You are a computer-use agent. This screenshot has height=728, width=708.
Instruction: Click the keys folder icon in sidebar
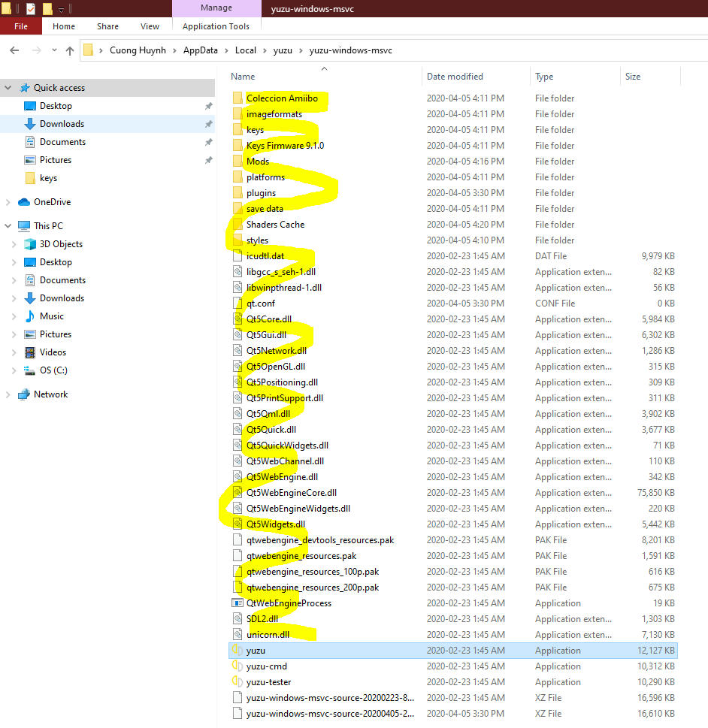coord(30,178)
